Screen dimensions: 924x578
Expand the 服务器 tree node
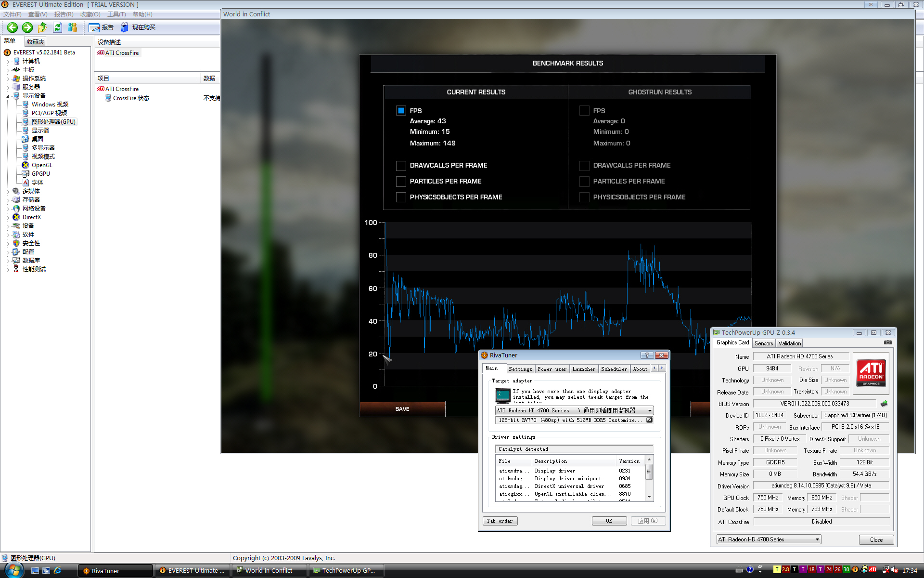8,87
